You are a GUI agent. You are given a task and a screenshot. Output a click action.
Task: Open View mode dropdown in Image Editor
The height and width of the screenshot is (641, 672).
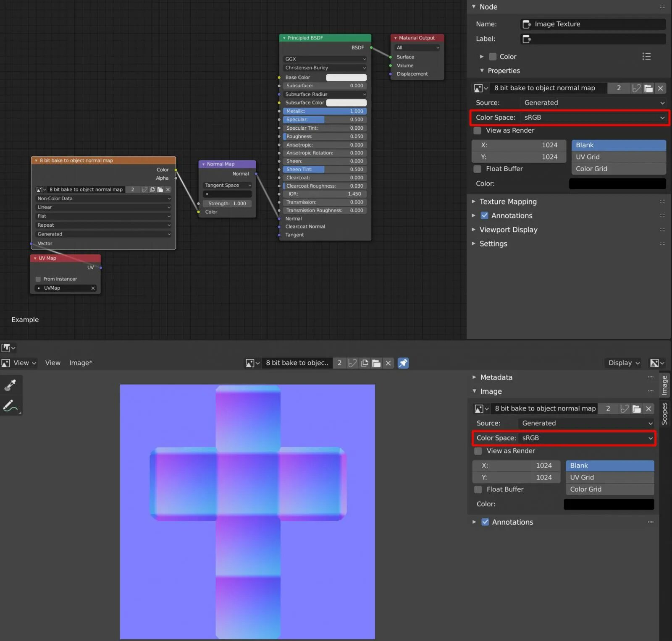(x=19, y=363)
